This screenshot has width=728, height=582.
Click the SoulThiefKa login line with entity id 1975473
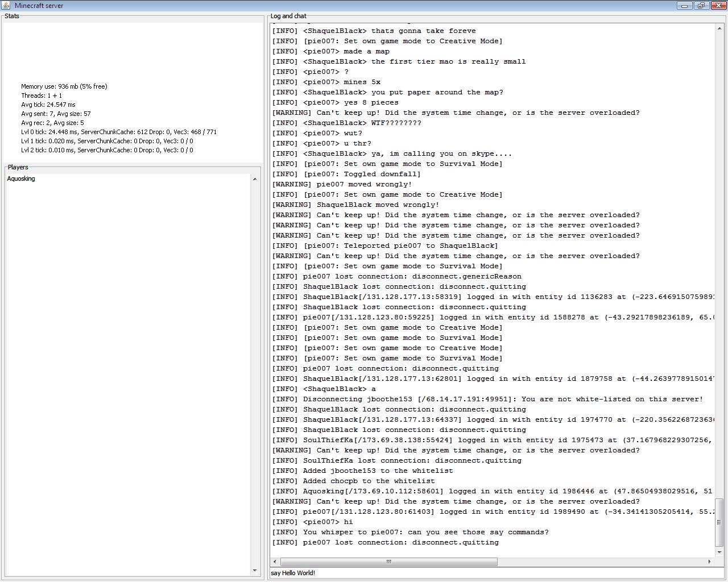pyautogui.click(x=493, y=440)
